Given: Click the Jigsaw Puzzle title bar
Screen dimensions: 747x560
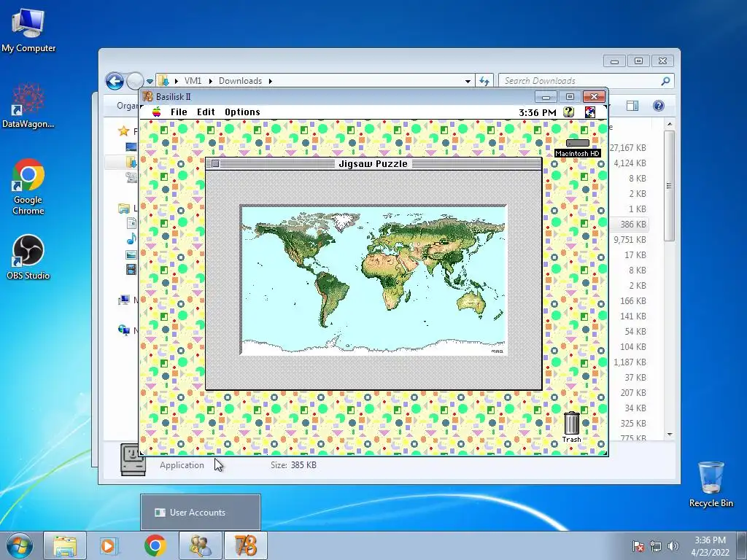Looking at the screenshot, I should [x=373, y=164].
